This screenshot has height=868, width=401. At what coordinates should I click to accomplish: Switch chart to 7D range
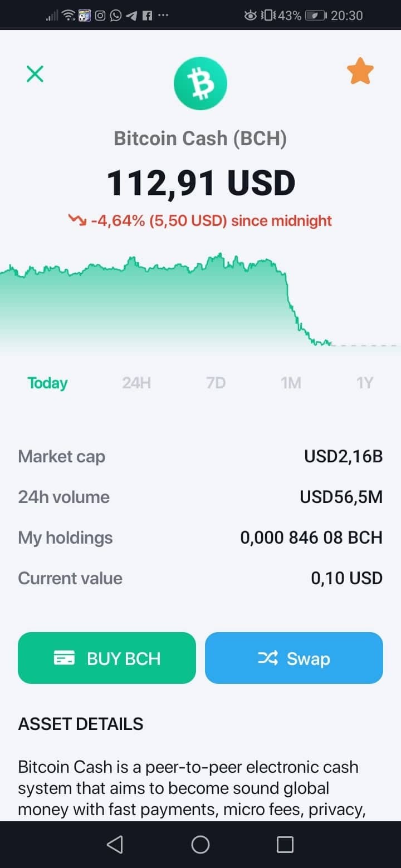click(x=216, y=383)
